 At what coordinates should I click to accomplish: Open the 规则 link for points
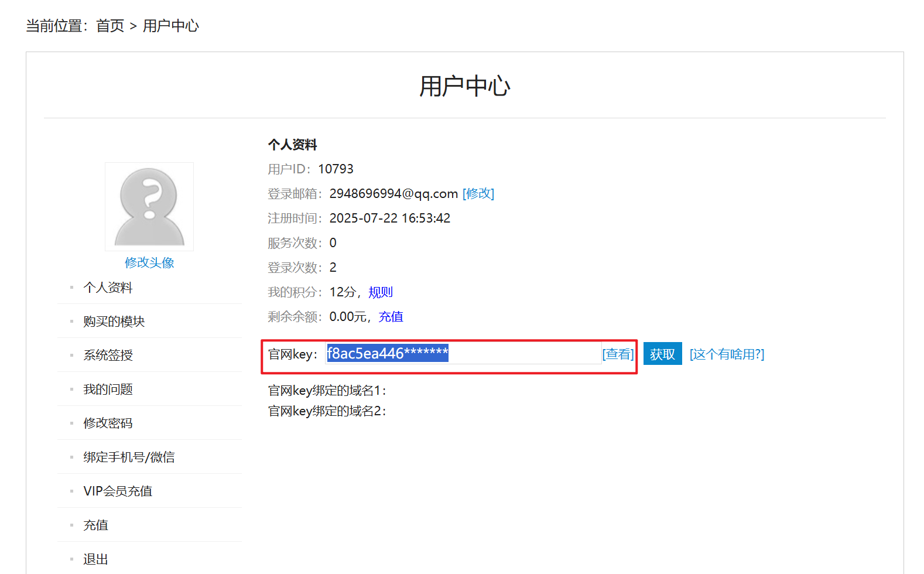[x=380, y=292]
